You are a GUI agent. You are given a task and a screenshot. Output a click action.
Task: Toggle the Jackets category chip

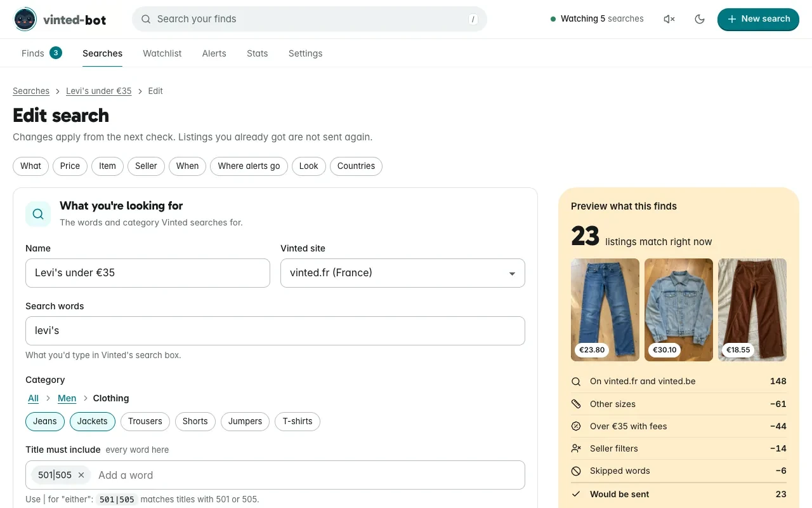pyautogui.click(x=93, y=421)
